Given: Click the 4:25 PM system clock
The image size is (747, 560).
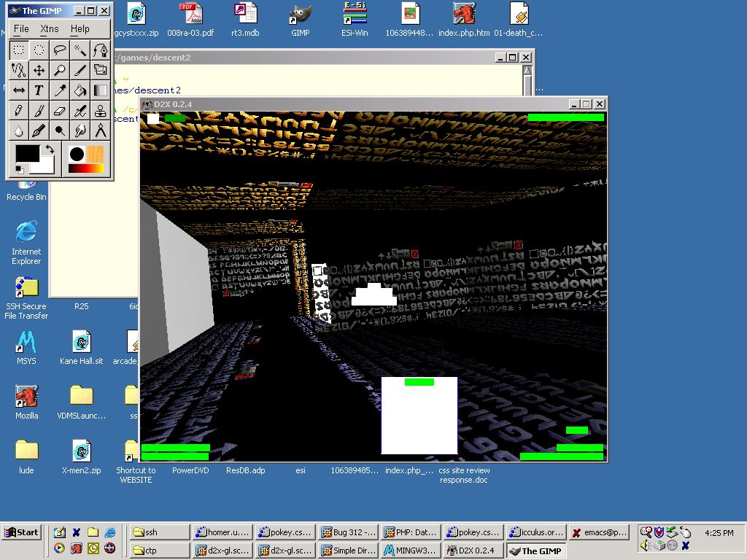Looking at the screenshot, I should (x=719, y=533).
